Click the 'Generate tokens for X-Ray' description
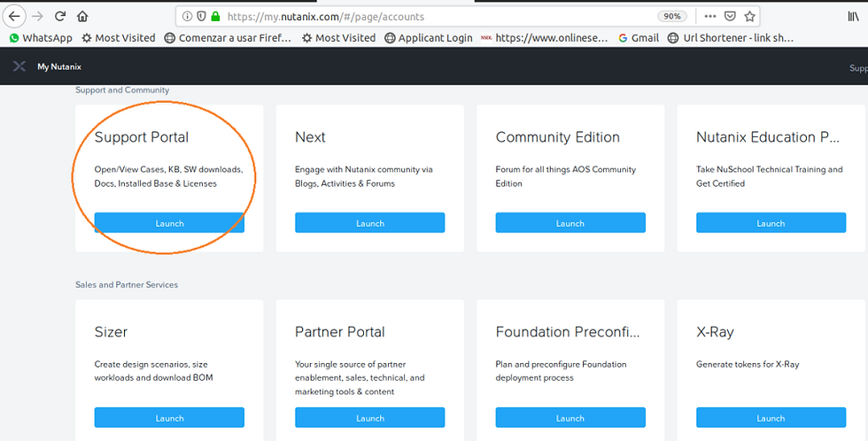 coord(748,364)
